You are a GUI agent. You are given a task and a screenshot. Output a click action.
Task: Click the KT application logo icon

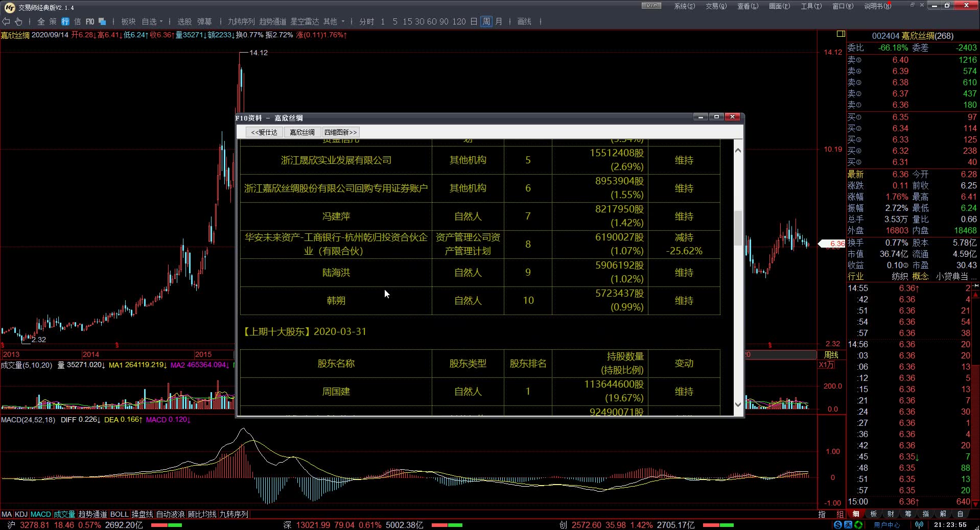(9, 7)
